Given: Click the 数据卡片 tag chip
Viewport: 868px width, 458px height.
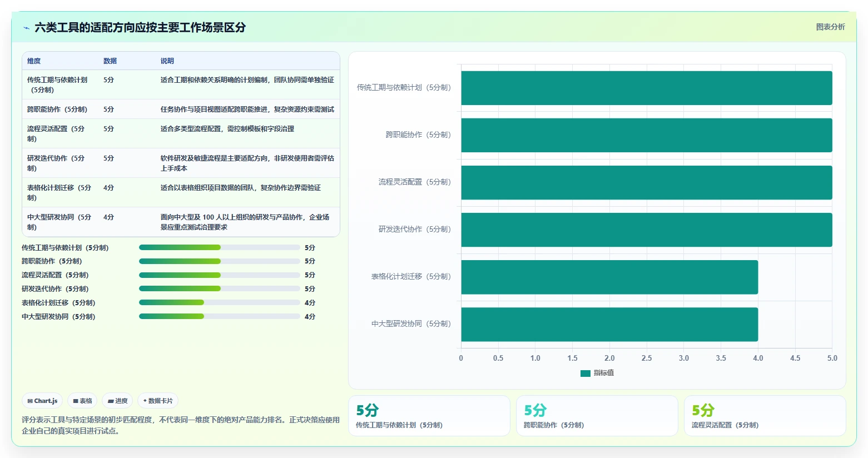Looking at the screenshot, I should click(158, 401).
